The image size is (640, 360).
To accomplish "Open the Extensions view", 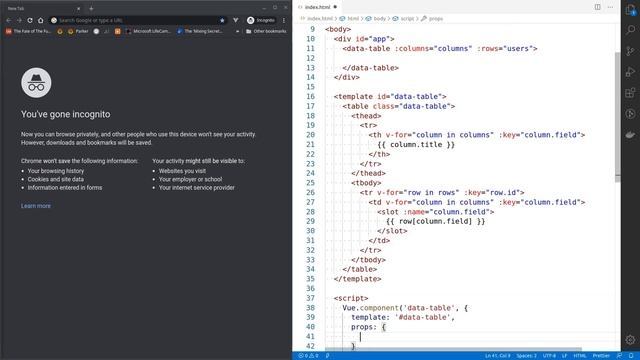I will click(x=631, y=93).
